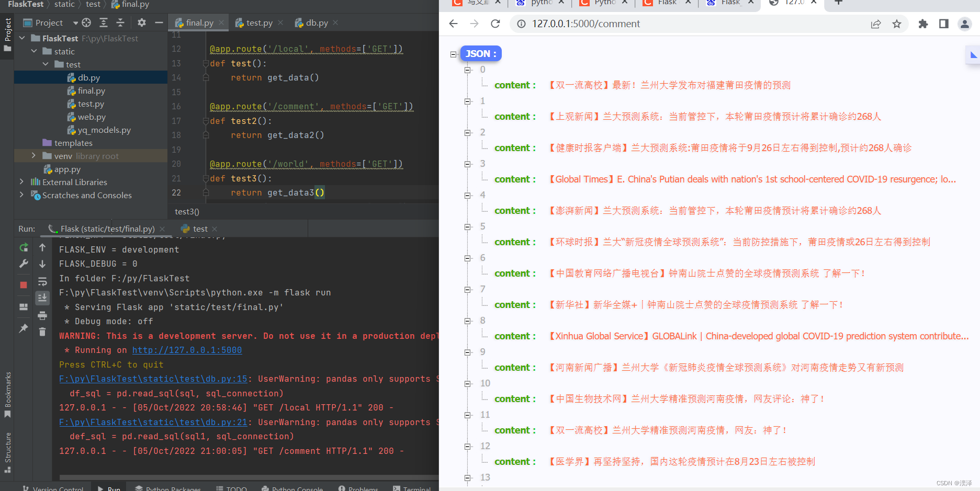The height and width of the screenshot is (491, 980).
Task: Click the Rerun Flask application icon
Action: click(24, 247)
